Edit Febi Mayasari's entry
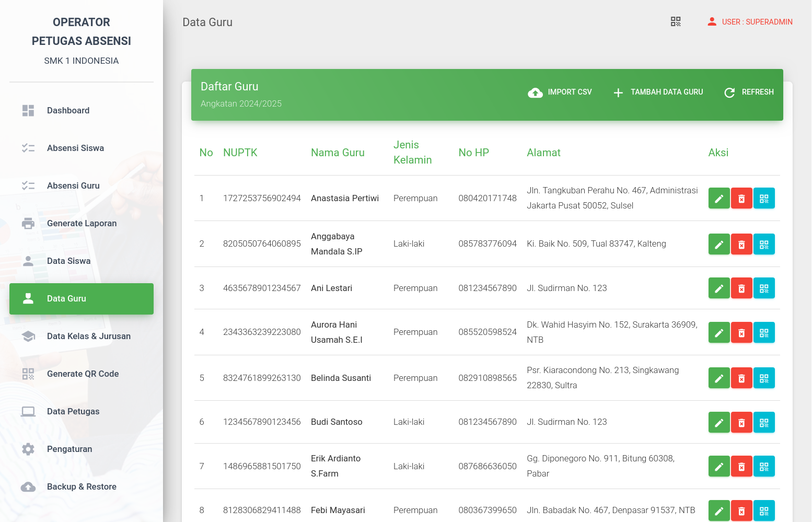The image size is (812, 522). pyautogui.click(x=719, y=511)
